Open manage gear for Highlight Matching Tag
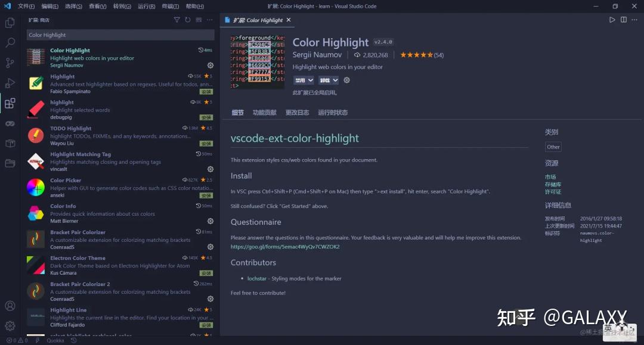The height and width of the screenshot is (345, 644). 210,169
